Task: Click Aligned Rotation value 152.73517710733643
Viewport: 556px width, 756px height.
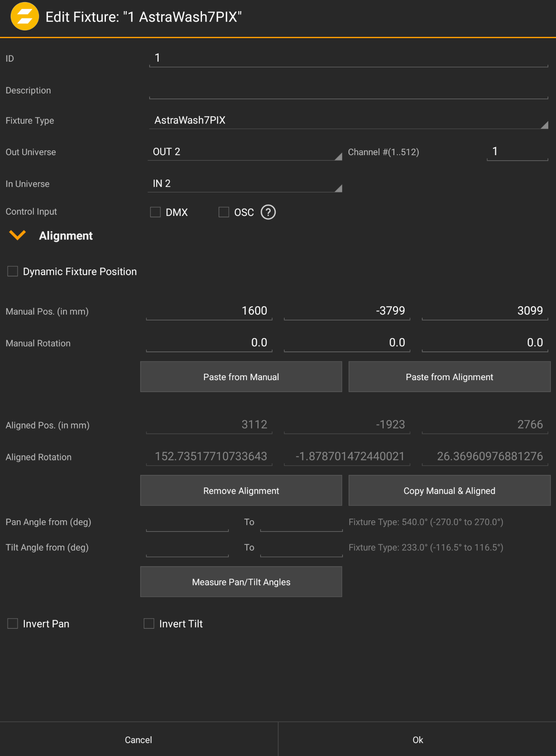Action: 209,456
